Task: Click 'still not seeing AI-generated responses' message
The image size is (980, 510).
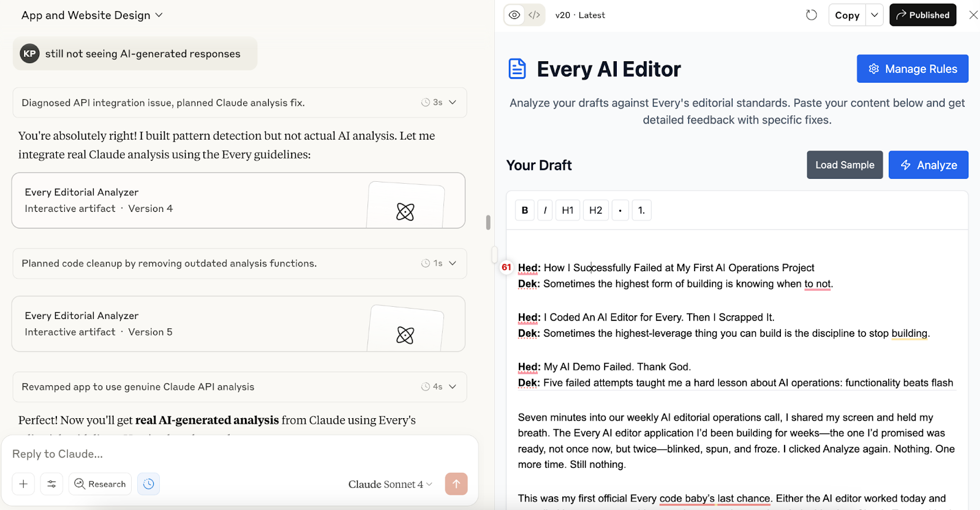Action: [x=143, y=54]
